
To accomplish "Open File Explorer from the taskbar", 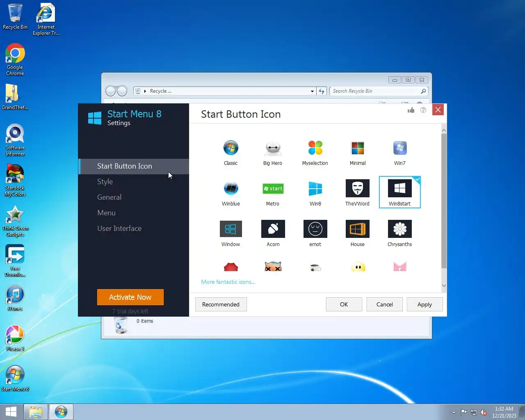I will [x=36, y=412].
